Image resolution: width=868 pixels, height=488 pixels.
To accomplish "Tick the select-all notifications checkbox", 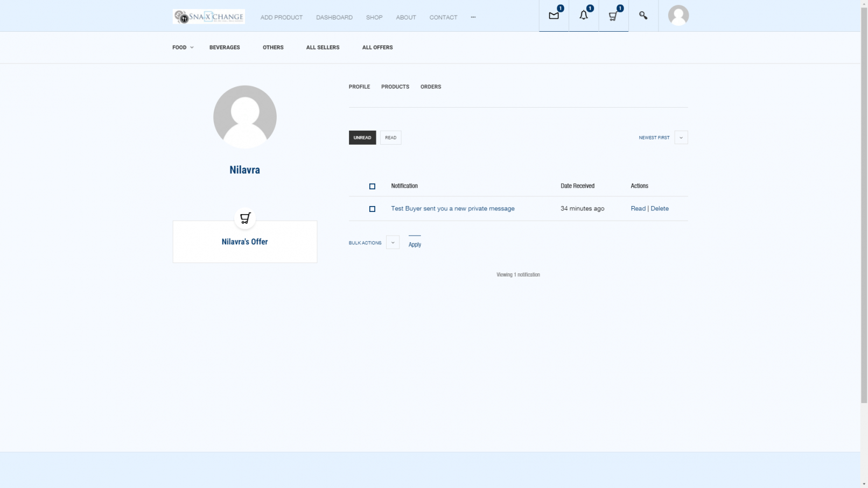I will [x=372, y=186].
